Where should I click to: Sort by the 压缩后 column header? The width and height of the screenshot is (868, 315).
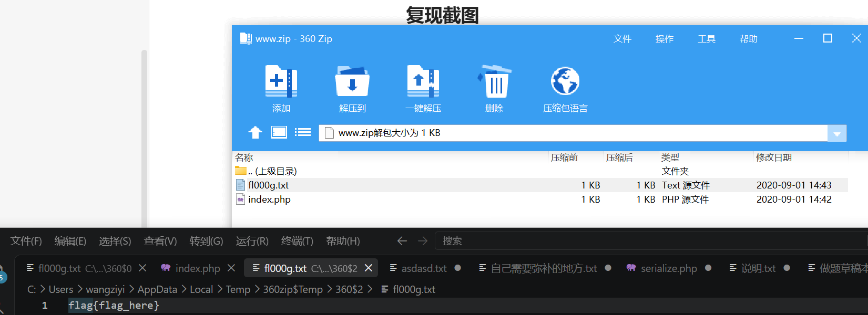point(619,157)
